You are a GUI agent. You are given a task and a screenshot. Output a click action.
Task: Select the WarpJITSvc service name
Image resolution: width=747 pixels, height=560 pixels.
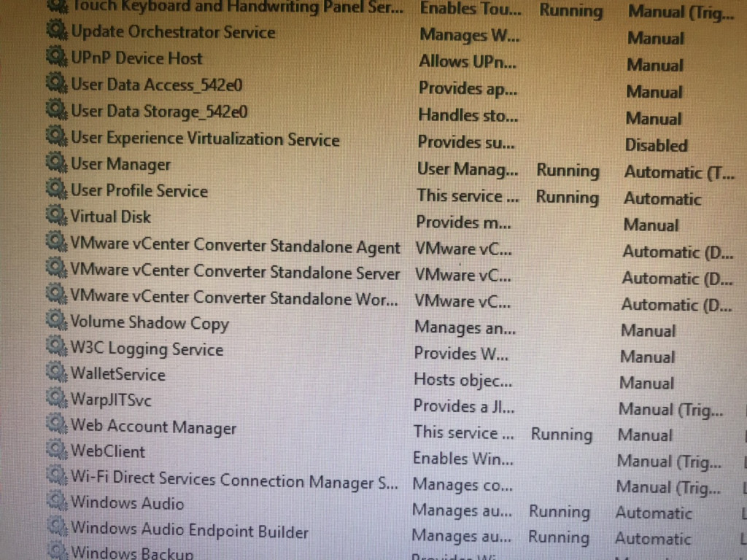[111, 400]
